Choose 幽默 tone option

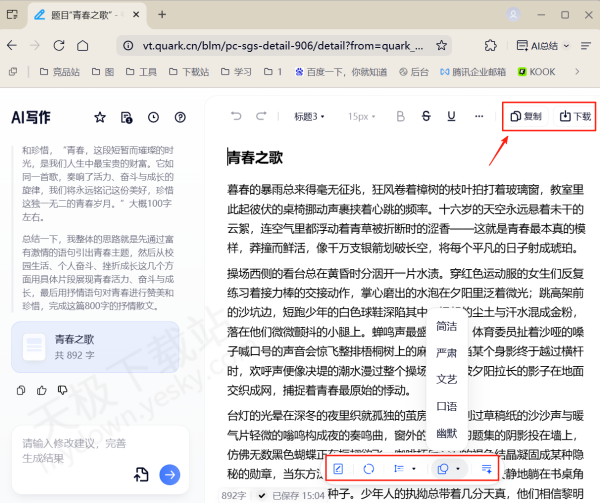coord(447,433)
